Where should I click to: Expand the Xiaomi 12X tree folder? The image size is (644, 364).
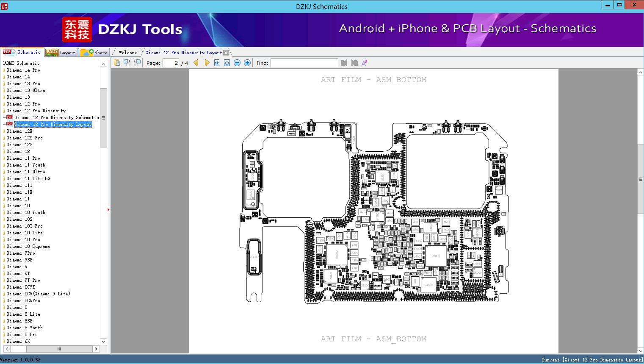click(19, 131)
